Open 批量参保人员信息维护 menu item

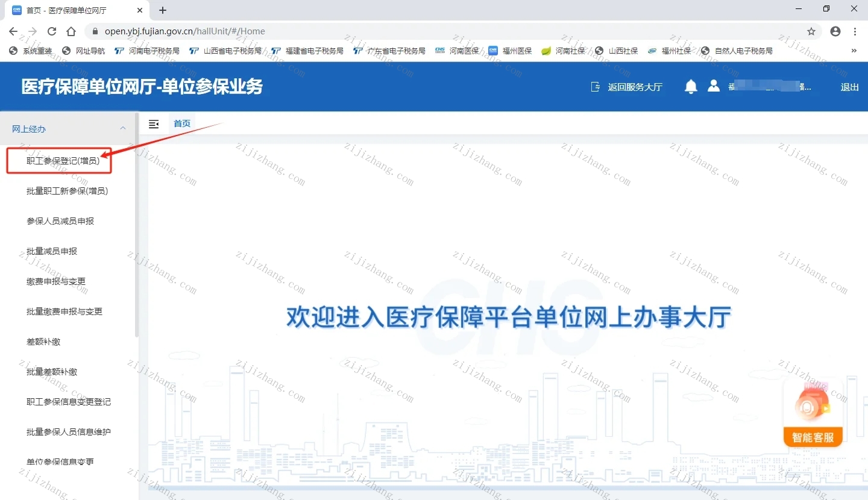point(69,432)
